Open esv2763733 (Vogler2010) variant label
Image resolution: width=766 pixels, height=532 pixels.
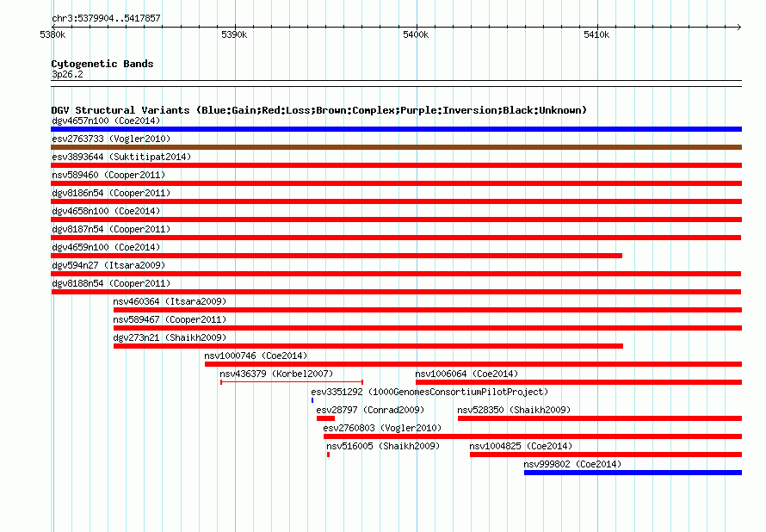[111, 139]
